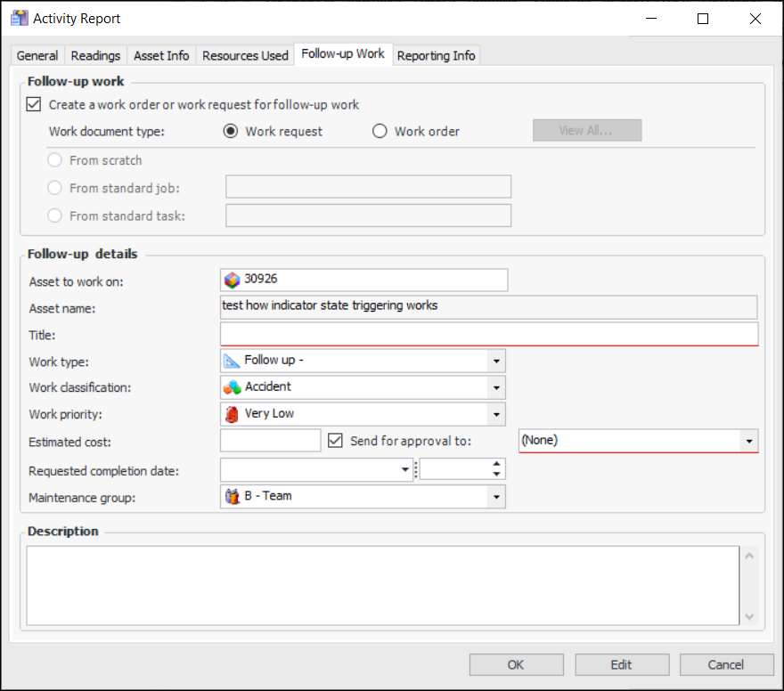Toggle Create a work order or request checkbox
The height and width of the screenshot is (691, 784).
pos(34,104)
